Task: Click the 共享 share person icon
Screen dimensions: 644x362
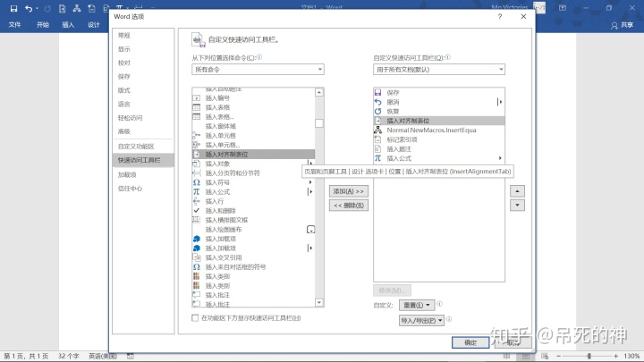Action: coord(614,25)
